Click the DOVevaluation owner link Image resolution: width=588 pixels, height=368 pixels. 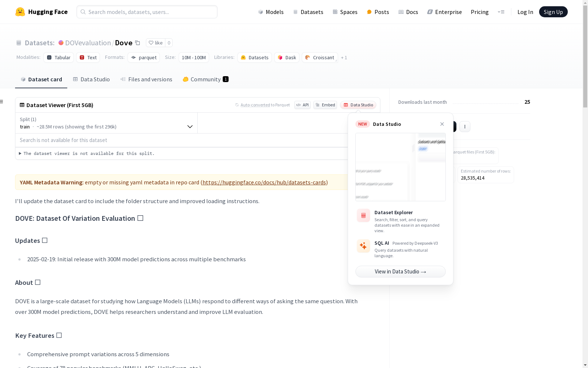(88, 43)
